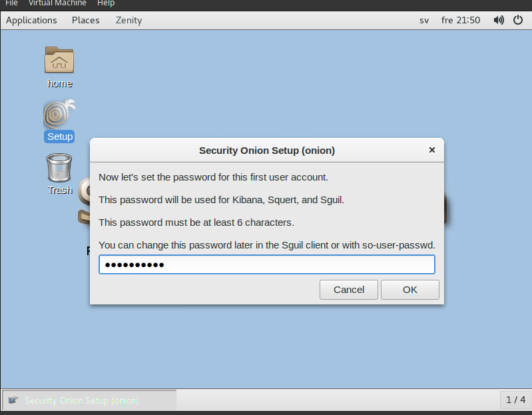Focus the password entry field

pos(267,264)
